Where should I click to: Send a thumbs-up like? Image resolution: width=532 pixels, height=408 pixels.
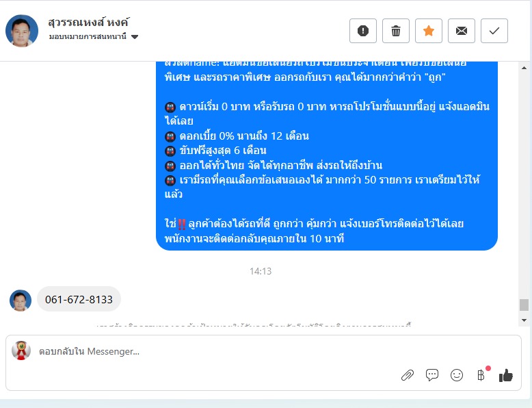pyautogui.click(x=505, y=375)
